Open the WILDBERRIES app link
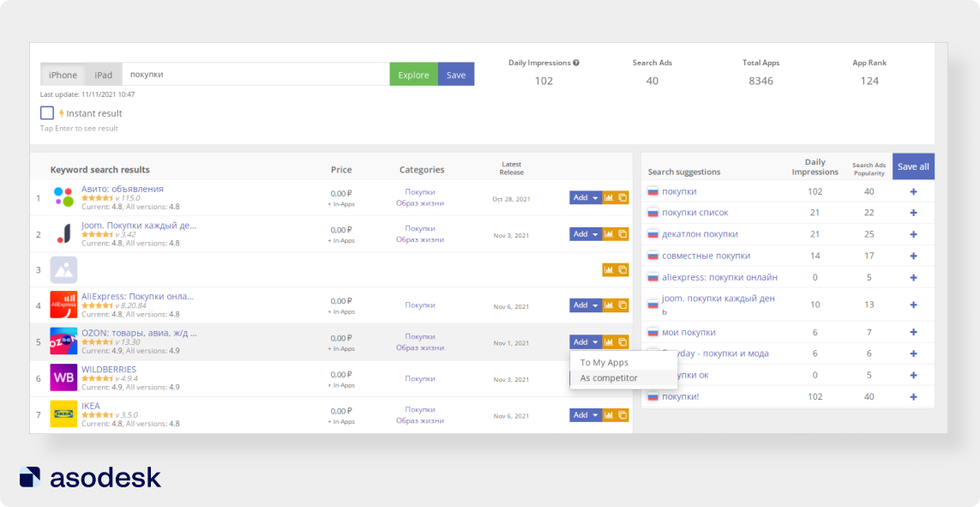980x507 pixels. pos(108,370)
